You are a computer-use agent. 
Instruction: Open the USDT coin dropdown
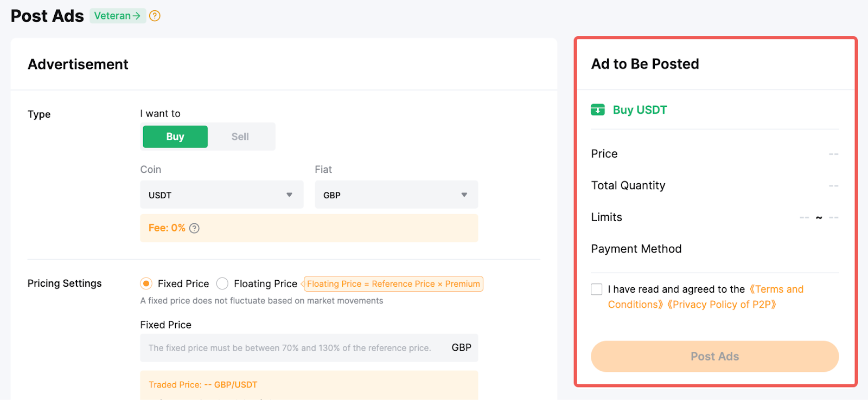coord(221,195)
